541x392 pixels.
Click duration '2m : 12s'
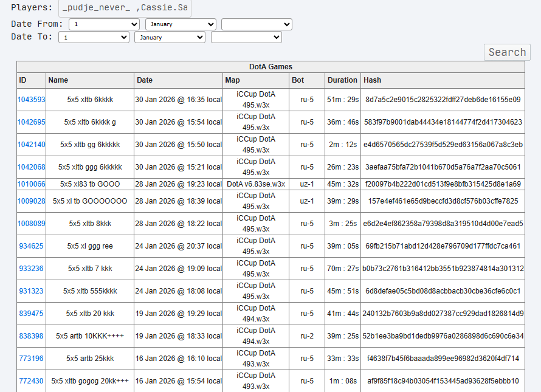click(x=343, y=145)
